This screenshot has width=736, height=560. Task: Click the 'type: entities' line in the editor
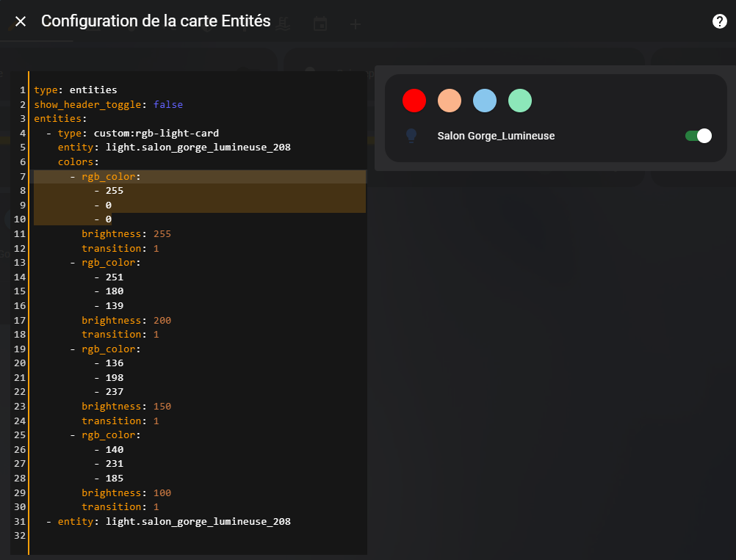coord(76,90)
